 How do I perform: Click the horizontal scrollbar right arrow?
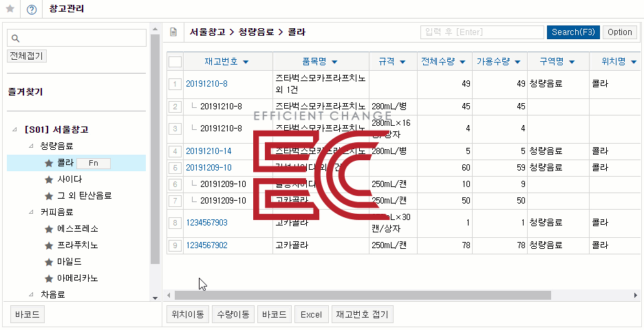point(636,295)
